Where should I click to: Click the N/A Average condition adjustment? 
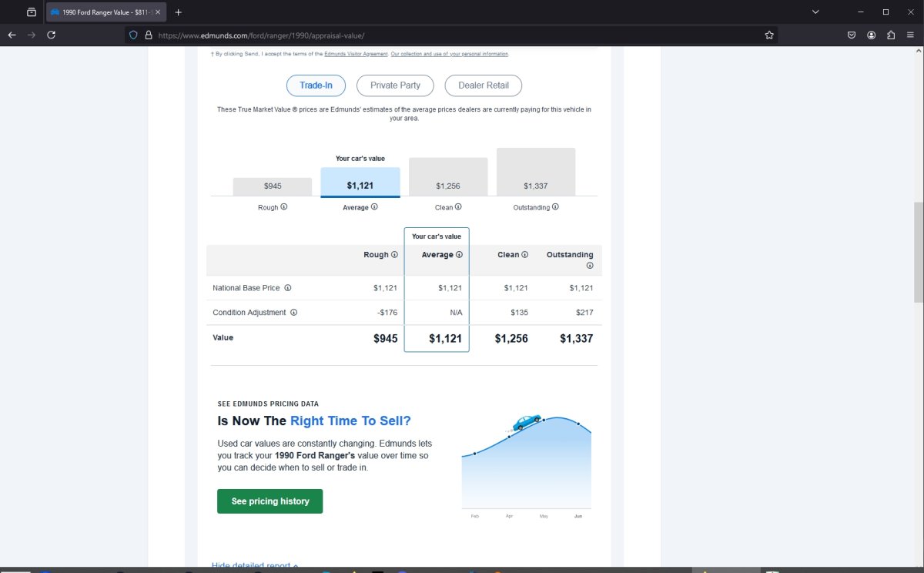pos(456,313)
